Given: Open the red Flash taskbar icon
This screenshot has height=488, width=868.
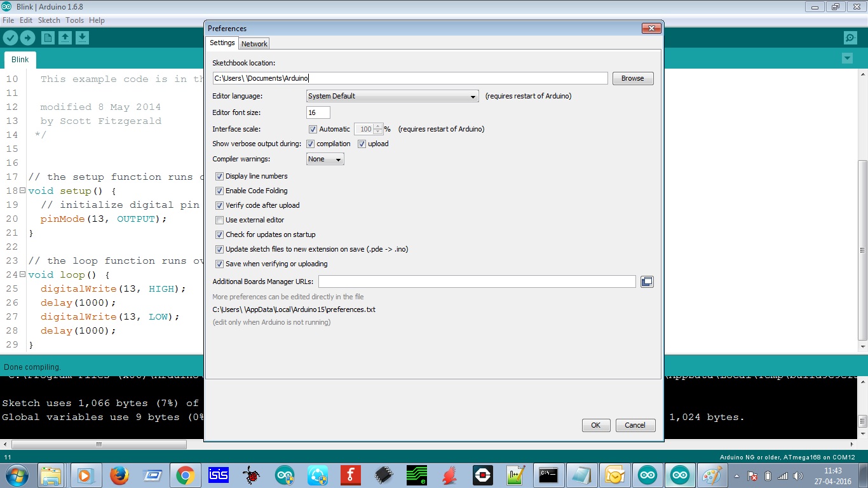Looking at the screenshot, I should coord(350,475).
